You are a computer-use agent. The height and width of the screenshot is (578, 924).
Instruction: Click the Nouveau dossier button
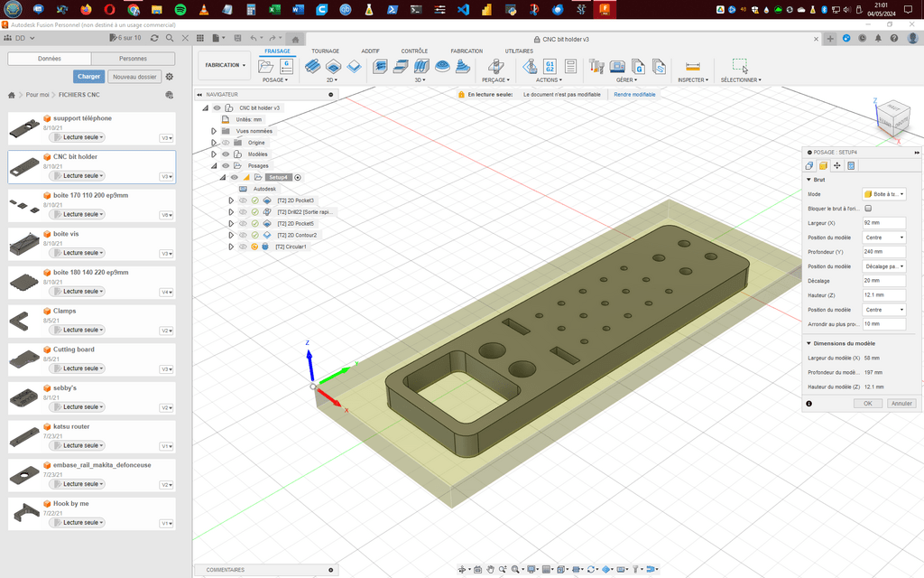pos(135,77)
